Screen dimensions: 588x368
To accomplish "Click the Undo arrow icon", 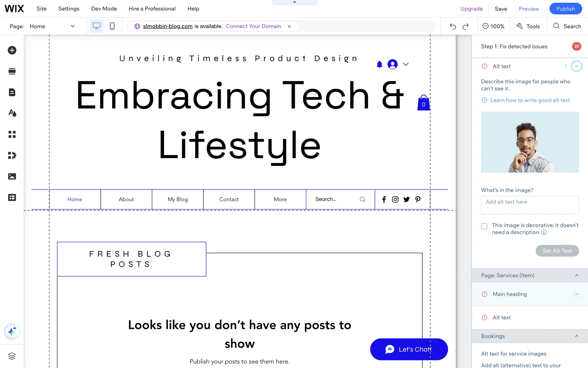I will (x=453, y=26).
